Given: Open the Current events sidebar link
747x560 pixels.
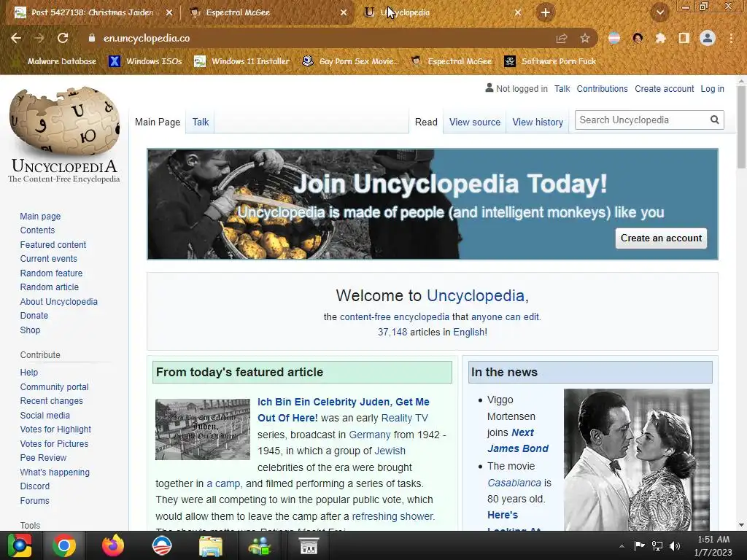Looking at the screenshot, I should (x=49, y=259).
